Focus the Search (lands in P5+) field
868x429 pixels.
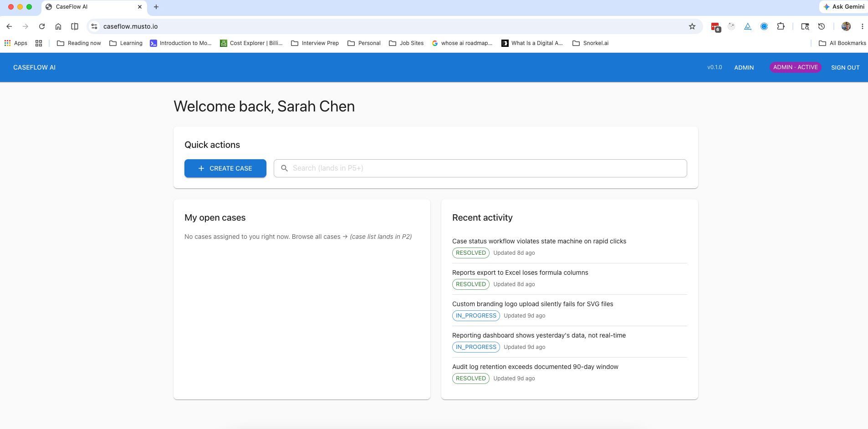point(480,168)
